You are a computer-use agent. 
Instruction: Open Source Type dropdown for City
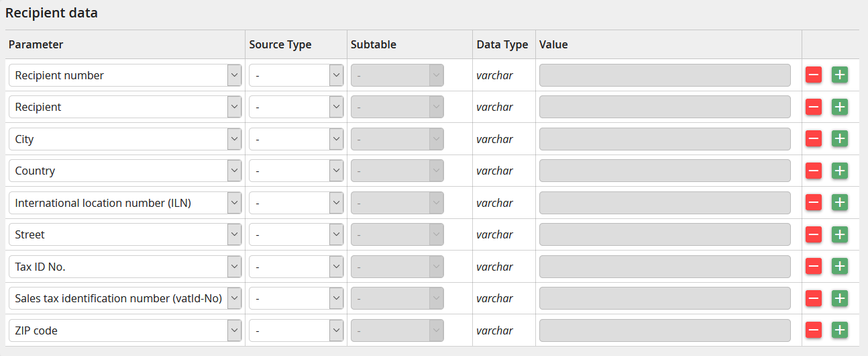296,139
